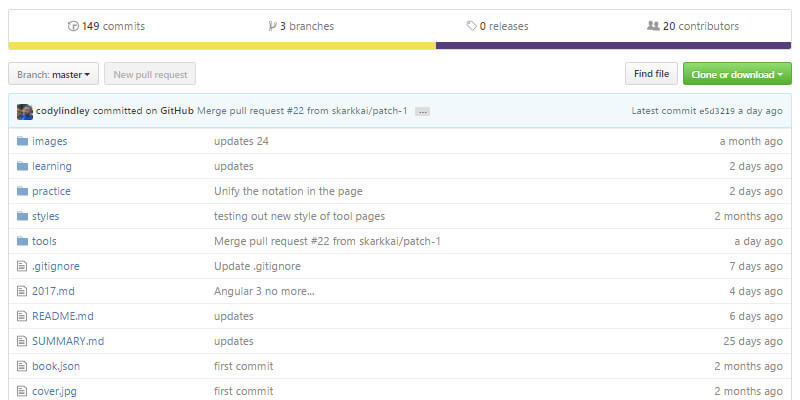Click the folder icon beside practice
This screenshot has height=400, width=800.
tap(23, 191)
